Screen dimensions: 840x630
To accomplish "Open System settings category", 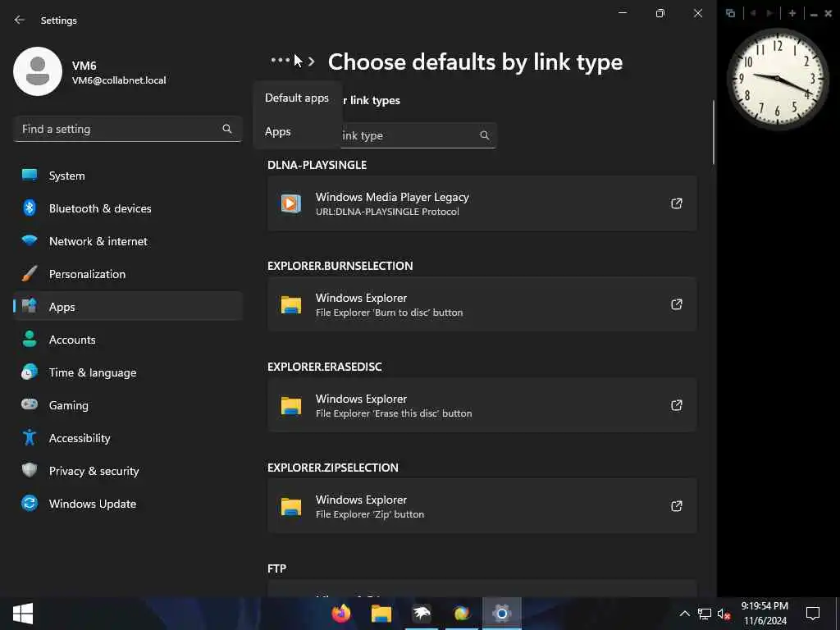I will pyautogui.click(x=128, y=176).
